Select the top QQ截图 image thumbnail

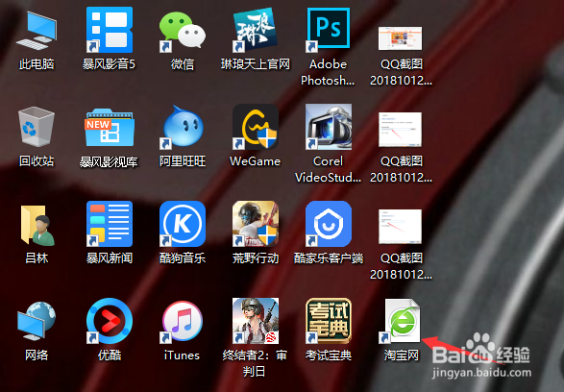[x=401, y=38]
